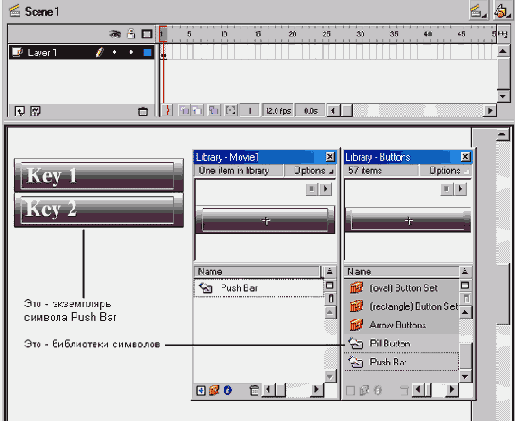
Task: Click the Key 1 button instance on stage
Action: coord(99,175)
